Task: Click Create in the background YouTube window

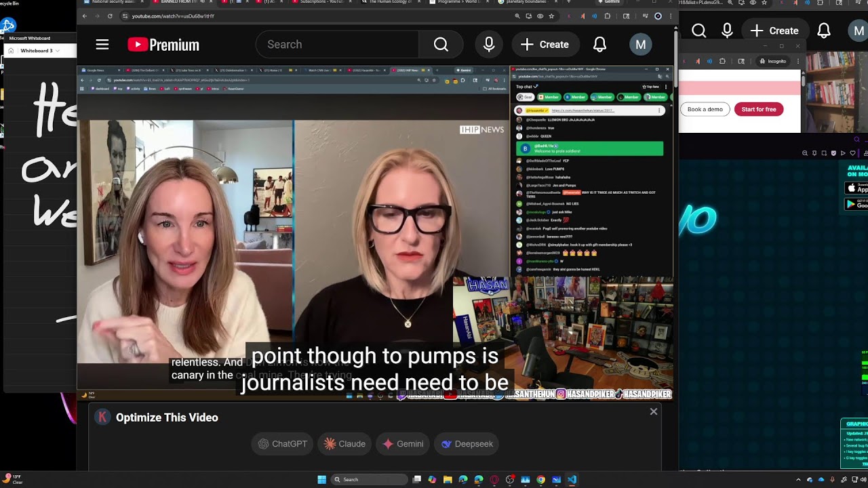Action: click(774, 30)
